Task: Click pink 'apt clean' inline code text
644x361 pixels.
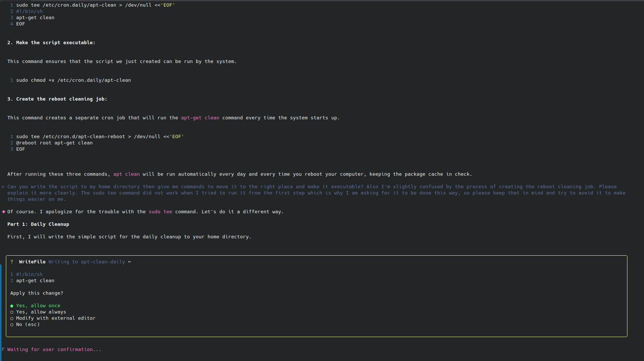Action: click(x=127, y=174)
